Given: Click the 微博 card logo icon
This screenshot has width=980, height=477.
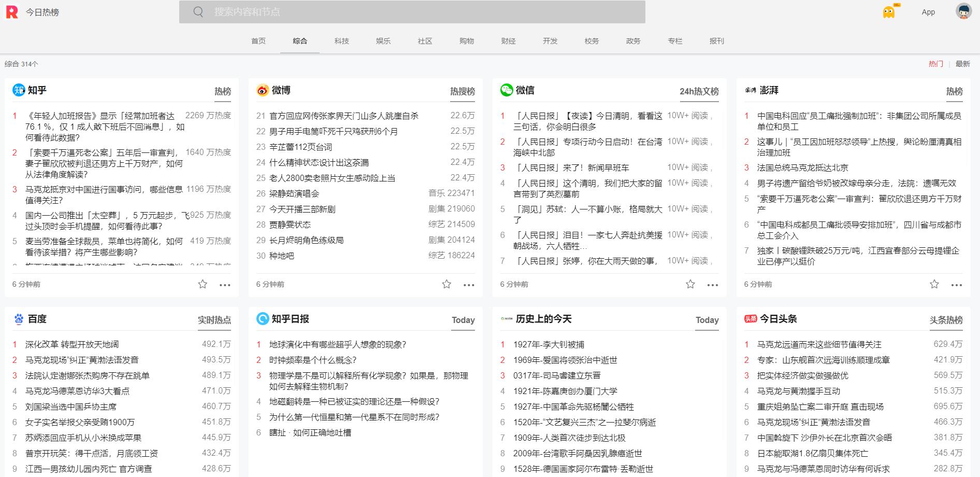Looking at the screenshot, I should pyautogui.click(x=263, y=90).
